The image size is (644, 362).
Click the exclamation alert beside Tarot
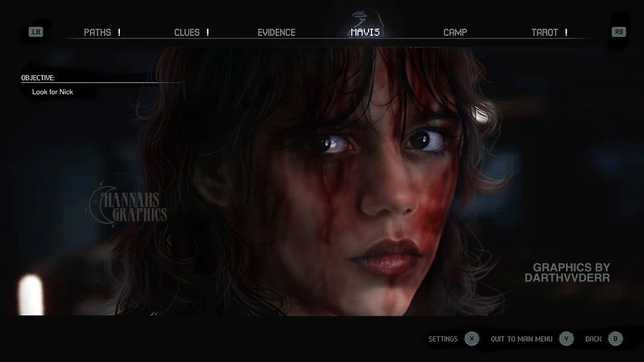[566, 32]
